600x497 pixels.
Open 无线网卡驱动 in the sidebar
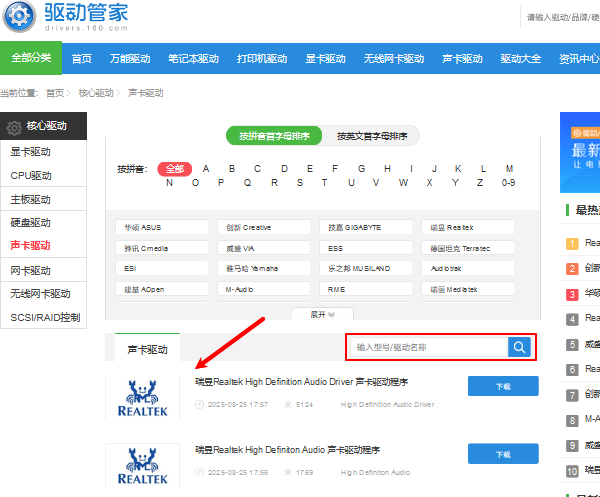click(40, 293)
